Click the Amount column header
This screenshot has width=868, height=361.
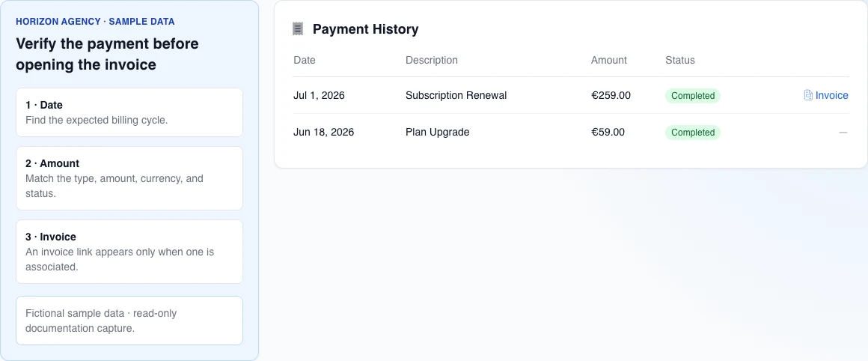tap(609, 60)
